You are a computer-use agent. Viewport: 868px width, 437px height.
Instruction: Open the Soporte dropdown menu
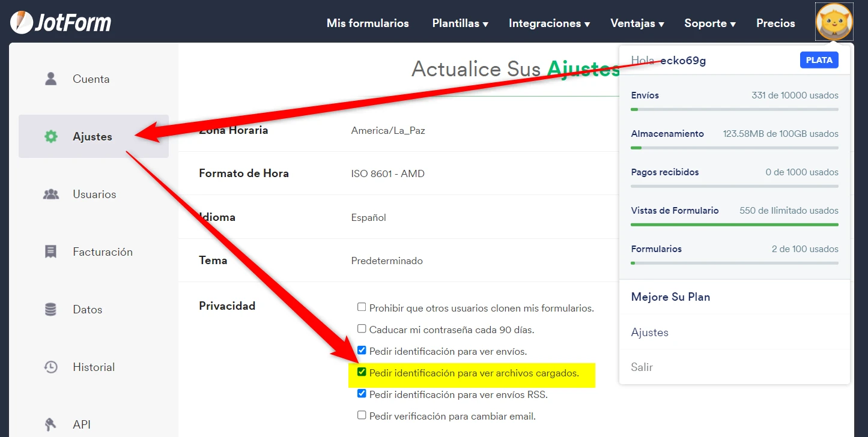pyautogui.click(x=710, y=23)
